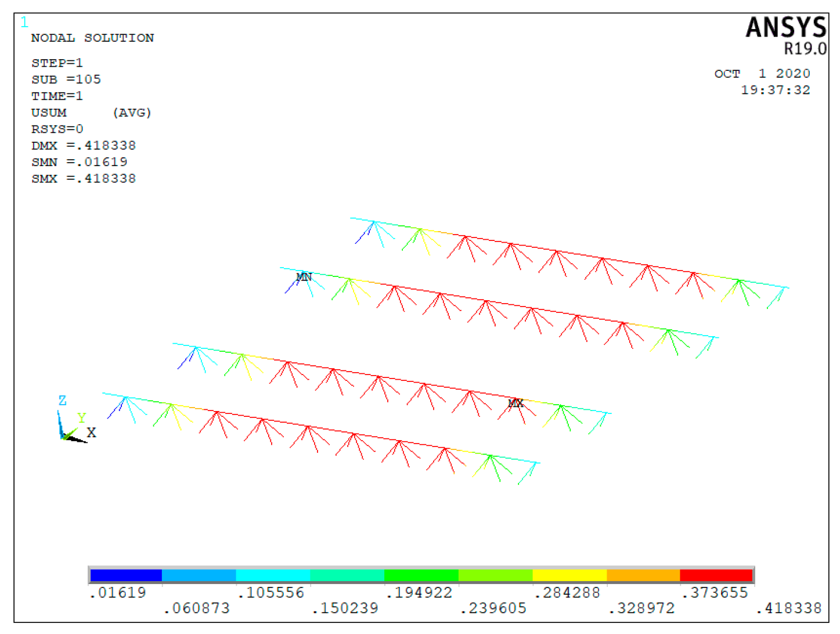Click legend value .418338 at right end
840x634 pixels.
[x=789, y=608]
